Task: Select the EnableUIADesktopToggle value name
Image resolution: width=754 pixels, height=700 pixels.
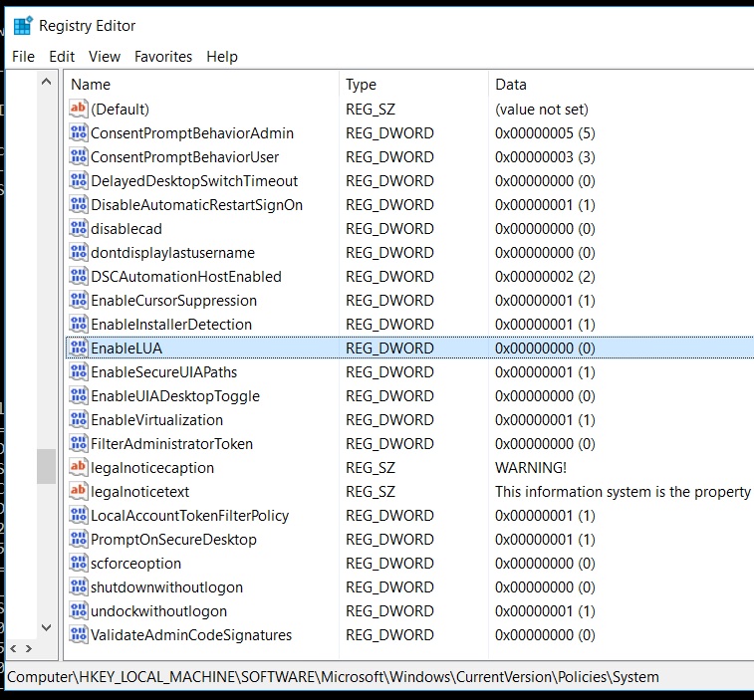Action: (175, 396)
